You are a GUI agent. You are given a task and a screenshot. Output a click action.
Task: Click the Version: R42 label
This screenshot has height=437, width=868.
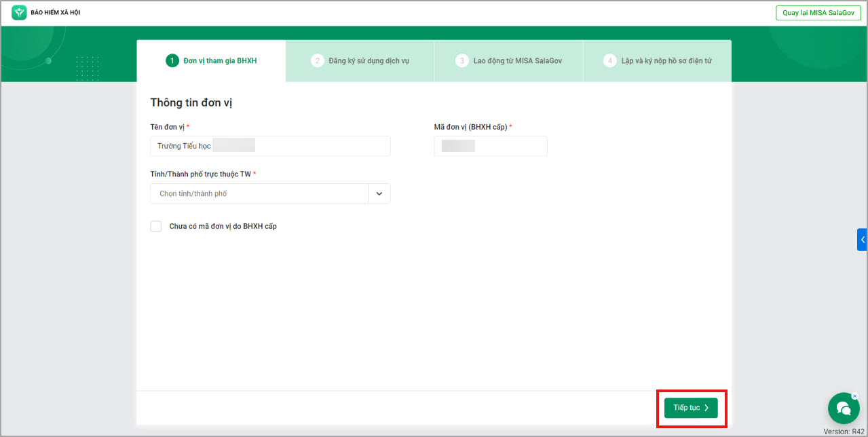click(844, 432)
